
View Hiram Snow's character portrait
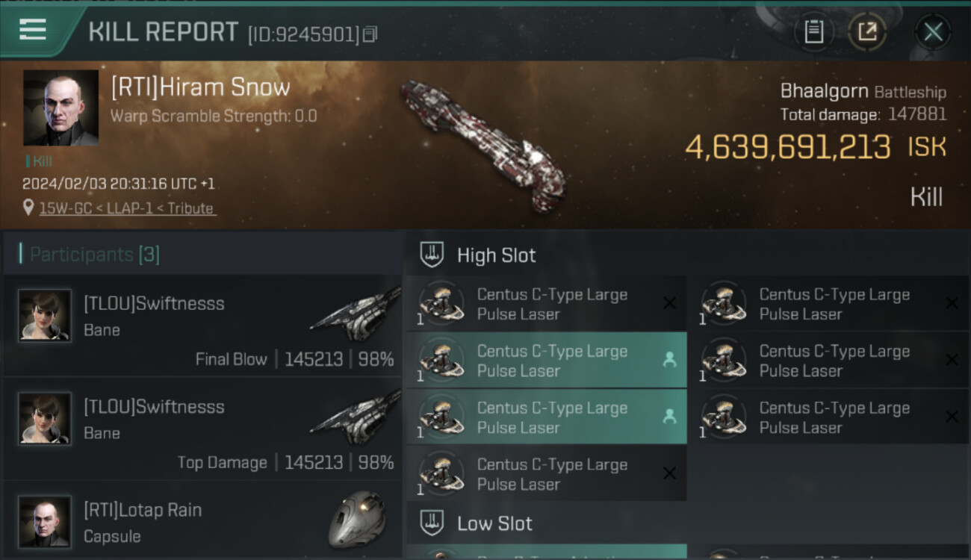coord(61,108)
